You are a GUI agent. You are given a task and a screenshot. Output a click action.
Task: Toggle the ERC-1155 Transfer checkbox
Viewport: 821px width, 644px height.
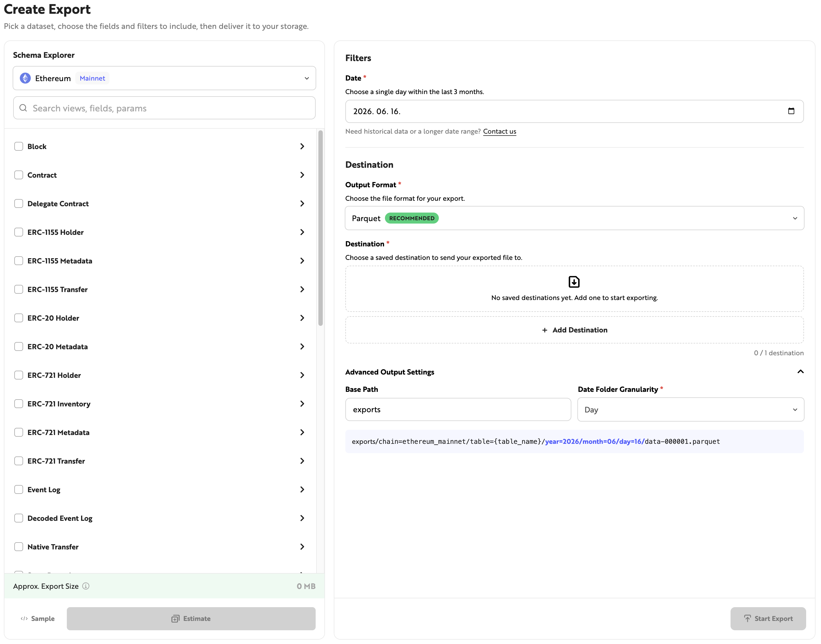point(18,289)
